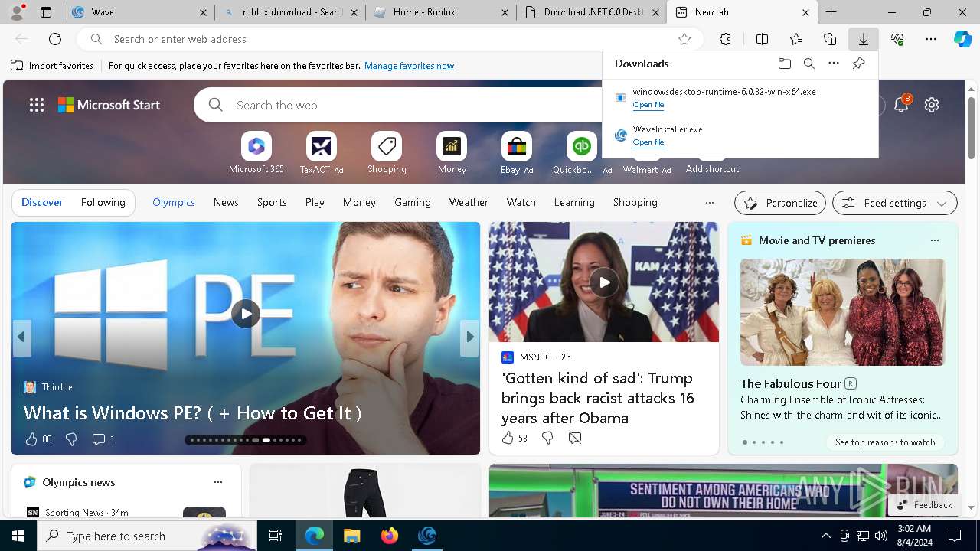
Task: Open Olympics news card options
Action: (x=218, y=482)
